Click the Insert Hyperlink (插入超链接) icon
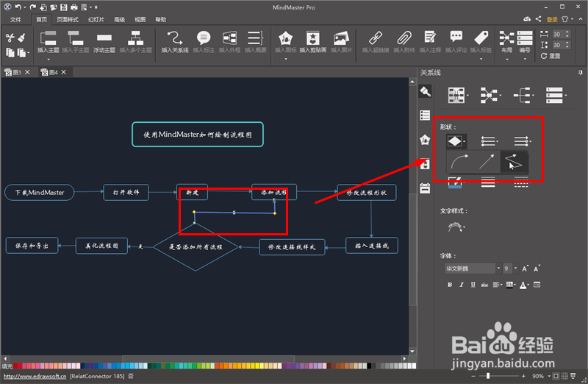588x384 pixels. click(376, 38)
